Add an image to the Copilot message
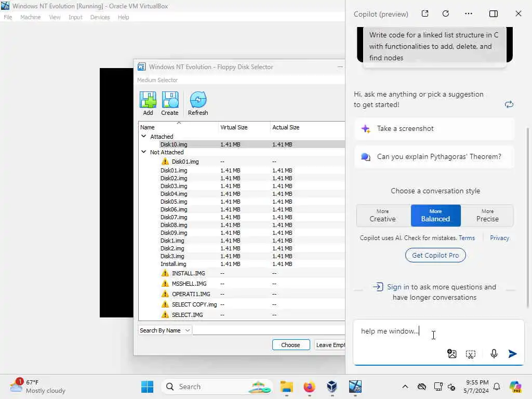532x399 pixels. (451, 354)
